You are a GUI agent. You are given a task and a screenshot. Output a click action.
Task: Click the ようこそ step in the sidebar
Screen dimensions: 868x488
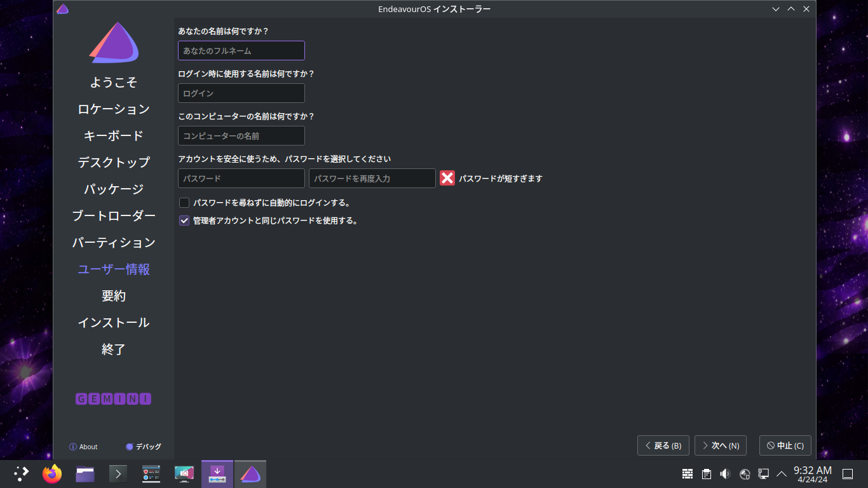pos(114,83)
